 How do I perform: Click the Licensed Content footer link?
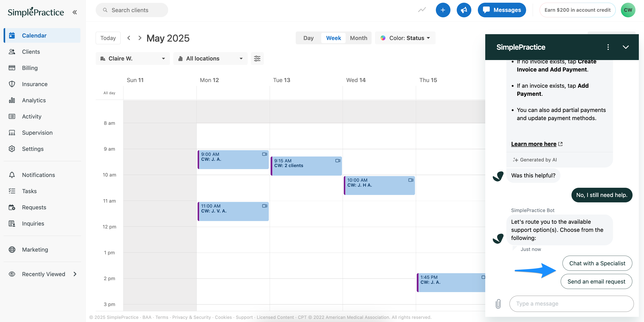click(275, 317)
